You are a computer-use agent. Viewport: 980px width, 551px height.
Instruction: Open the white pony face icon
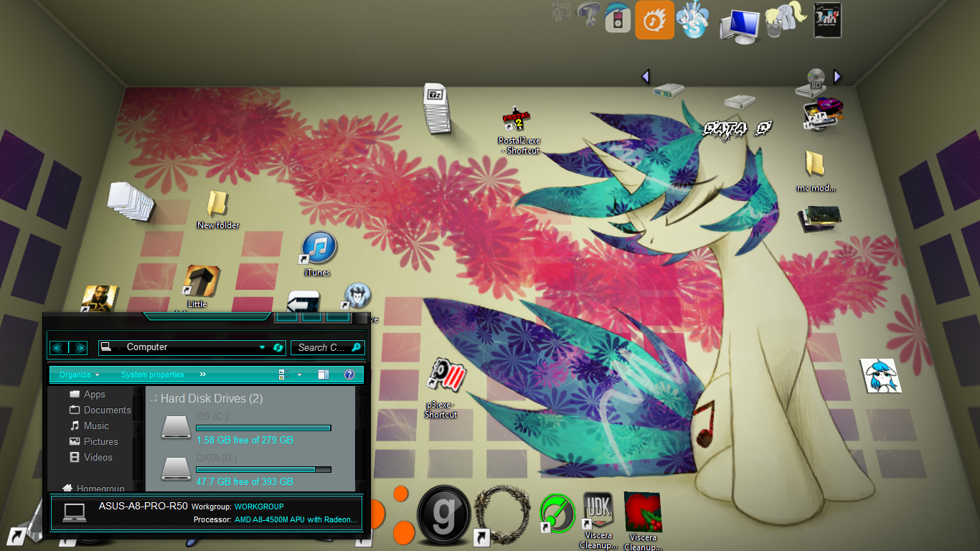pos(880,376)
